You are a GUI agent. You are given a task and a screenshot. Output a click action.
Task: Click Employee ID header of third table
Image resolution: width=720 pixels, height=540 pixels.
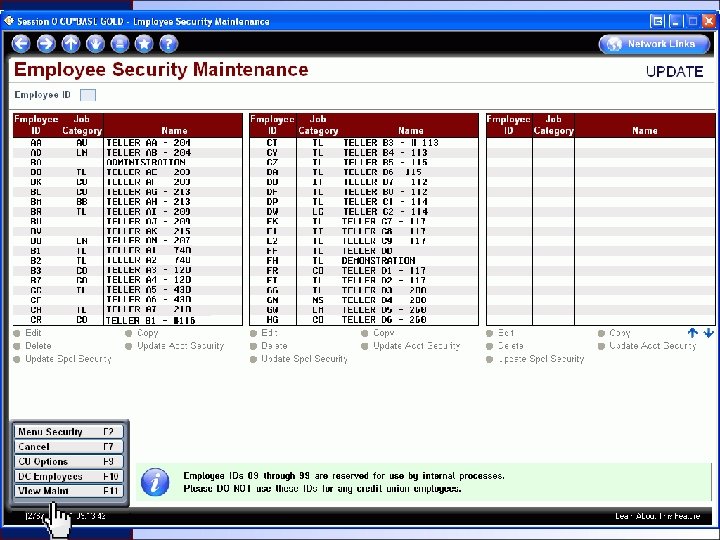(x=509, y=125)
